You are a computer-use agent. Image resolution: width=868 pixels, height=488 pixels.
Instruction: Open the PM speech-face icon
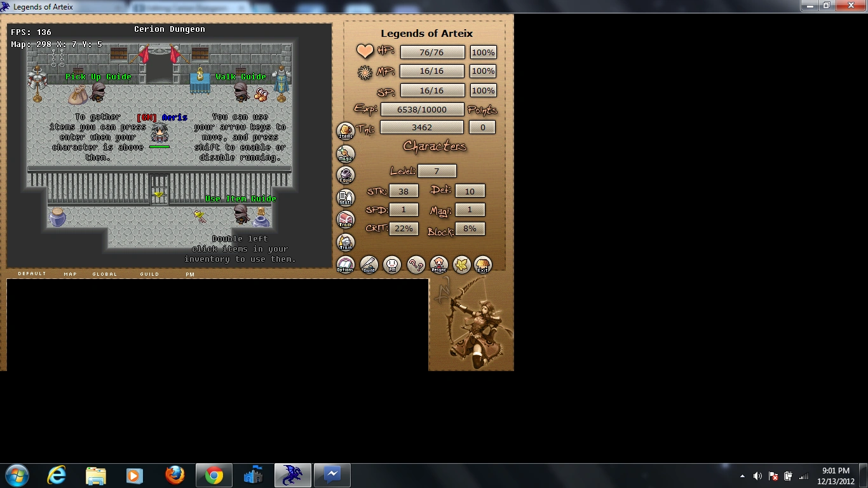point(393,265)
